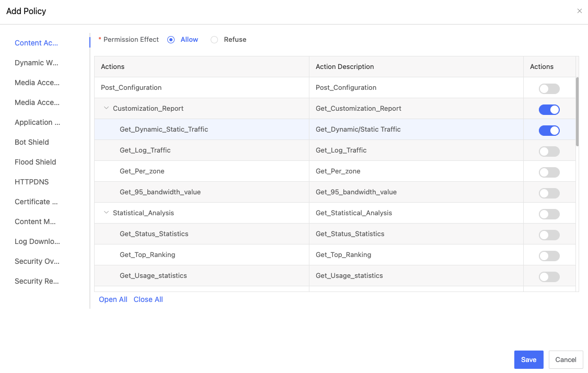
Task: Cancel adding the policy
Action: coord(566,359)
